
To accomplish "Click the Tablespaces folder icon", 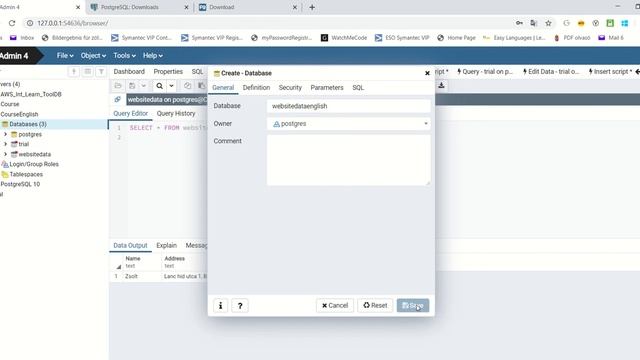I will tap(5, 174).
